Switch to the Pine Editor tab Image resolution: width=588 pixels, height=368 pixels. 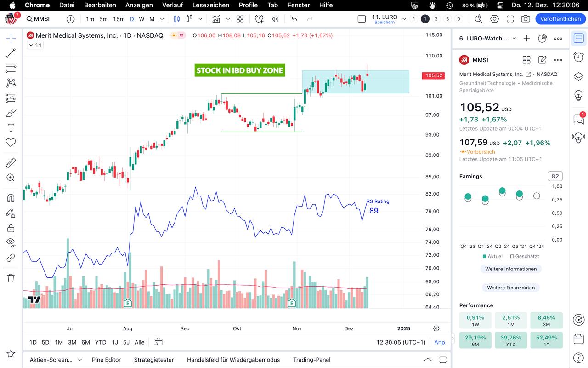[x=106, y=360]
